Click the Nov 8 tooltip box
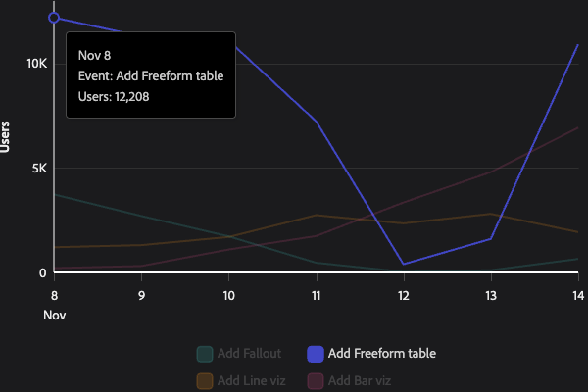The width and height of the screenshot is (588, 392). click(151, 74)
